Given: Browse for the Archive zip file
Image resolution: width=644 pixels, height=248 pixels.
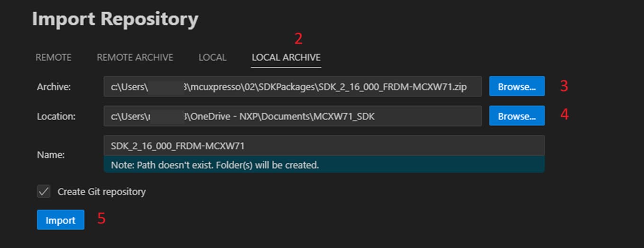Looking at the screenshot, I should tap(517, 87).
